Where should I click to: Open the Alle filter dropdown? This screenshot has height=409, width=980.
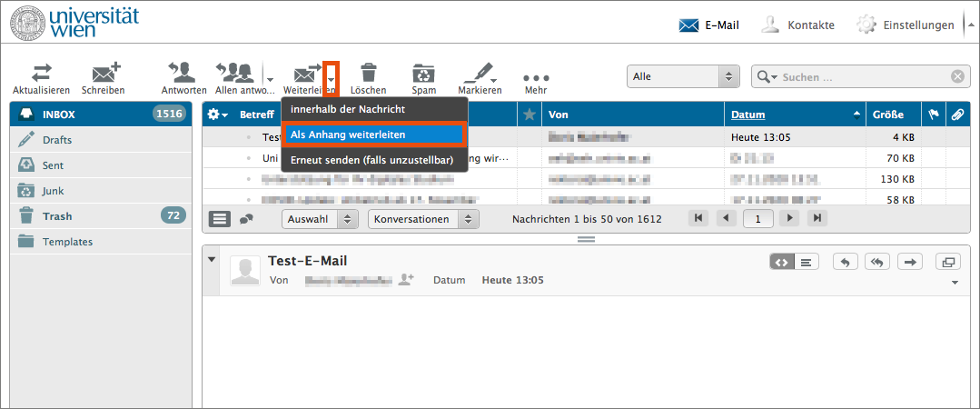click(683, 77)
